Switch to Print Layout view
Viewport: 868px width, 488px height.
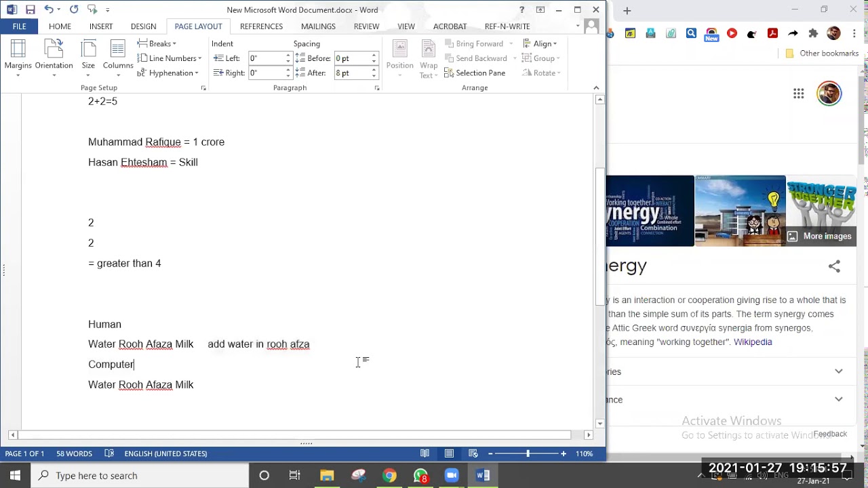pyautogui.click(x=449, y=453)
